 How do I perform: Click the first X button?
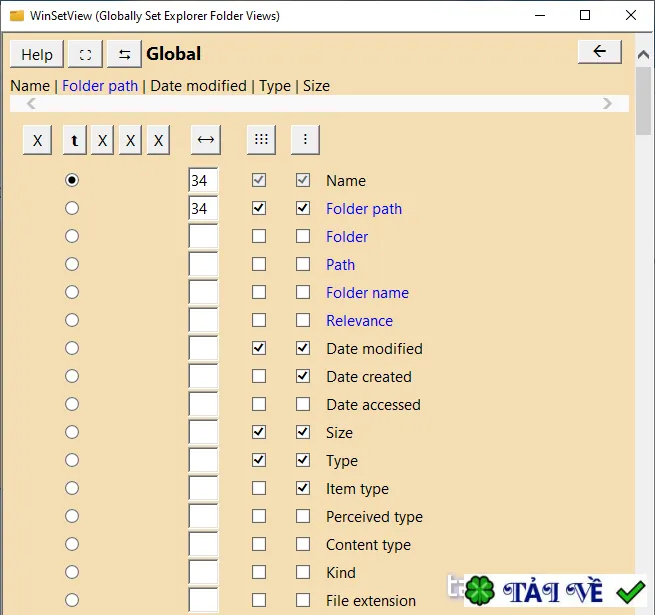(37, 140)
